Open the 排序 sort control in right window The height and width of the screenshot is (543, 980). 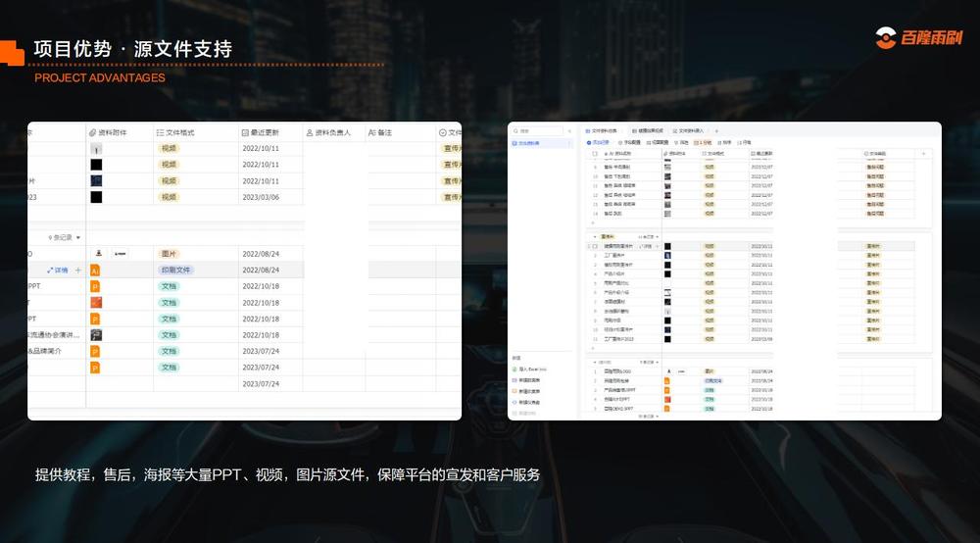724,142
